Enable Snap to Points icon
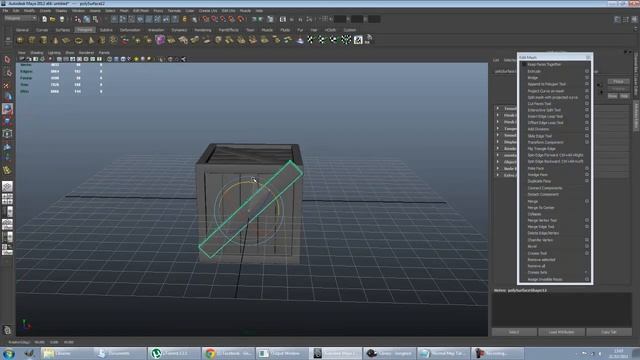Screen dimensions: 640x360 coord(223,19)
